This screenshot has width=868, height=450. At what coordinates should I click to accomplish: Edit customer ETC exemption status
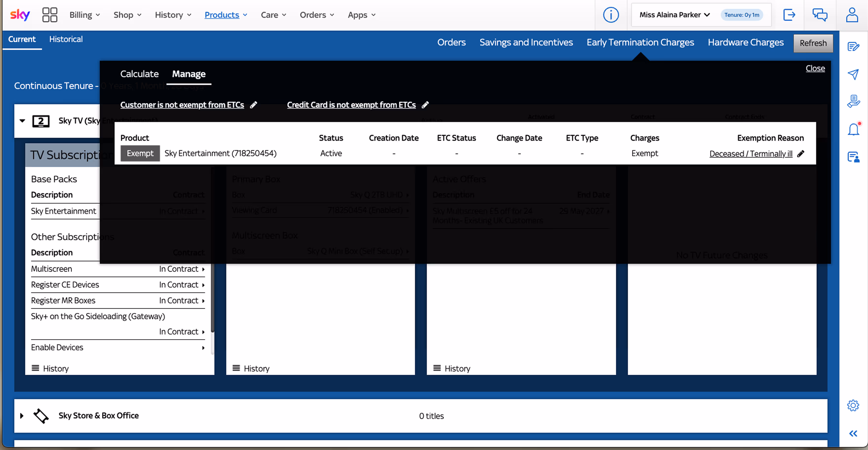253,105
